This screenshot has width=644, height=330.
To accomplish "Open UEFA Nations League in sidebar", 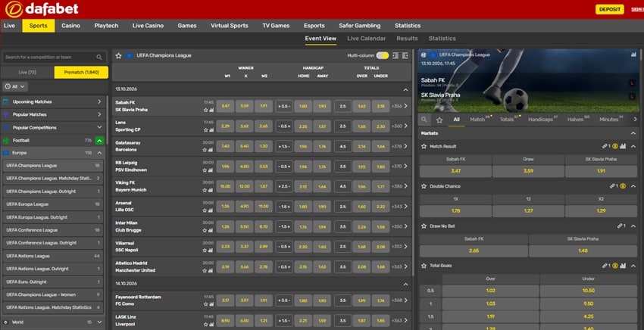I will tap(52, 256).
